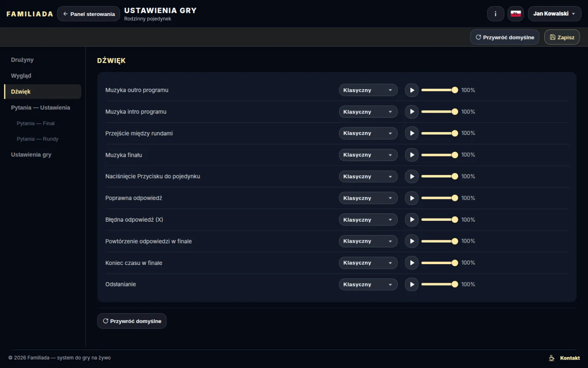
Task: Click the Polish flag language icon
Action: 516,14
